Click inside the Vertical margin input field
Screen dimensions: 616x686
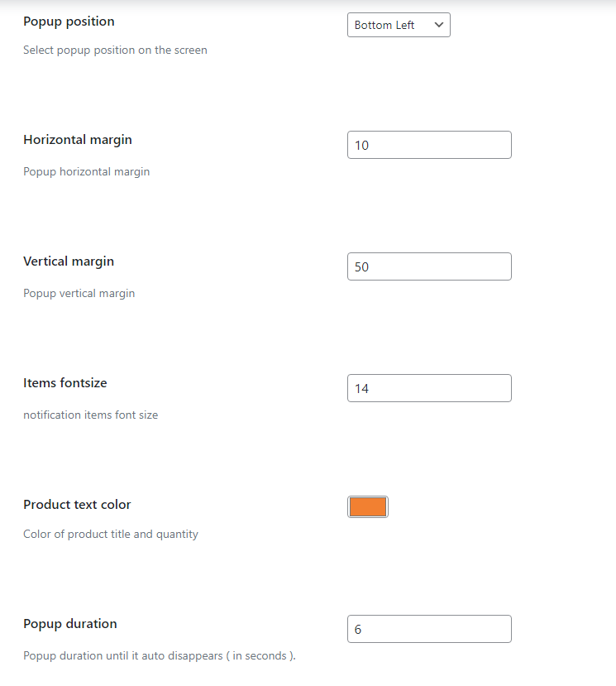(429, 266)
